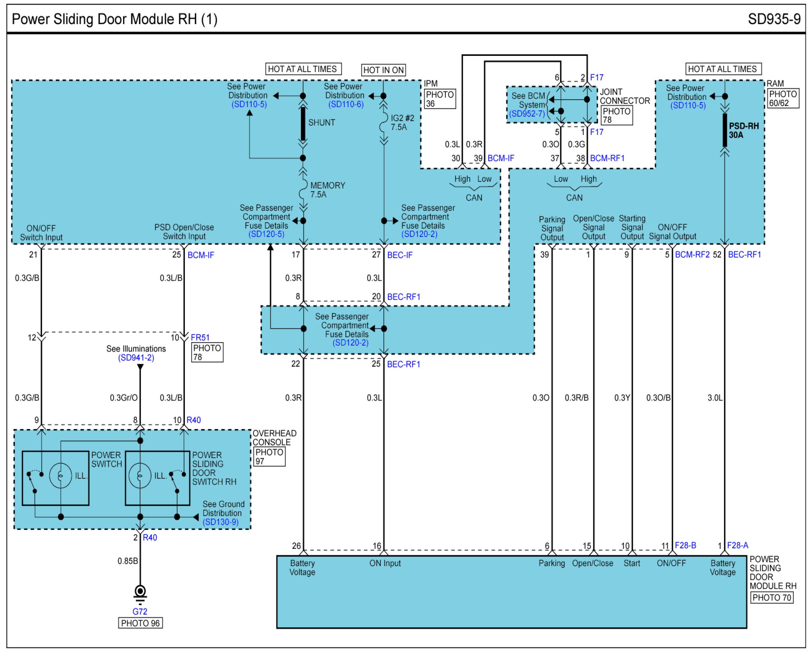Open the SD120-5 Fuse Details link
The width and height of the screenshot is (812, 653).
point(266,234)
